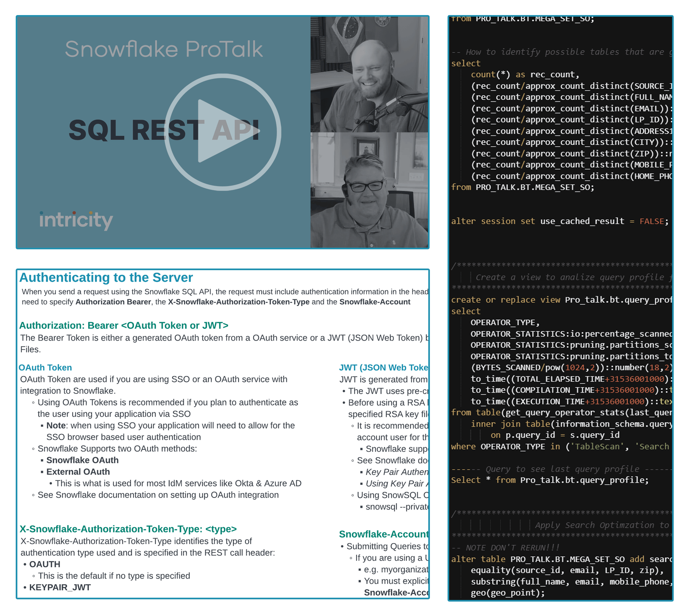The height and width of the screenshot is (616, 684).
Task: Click the 'geo(geo_point);' code line
Action: coord(508,593)
